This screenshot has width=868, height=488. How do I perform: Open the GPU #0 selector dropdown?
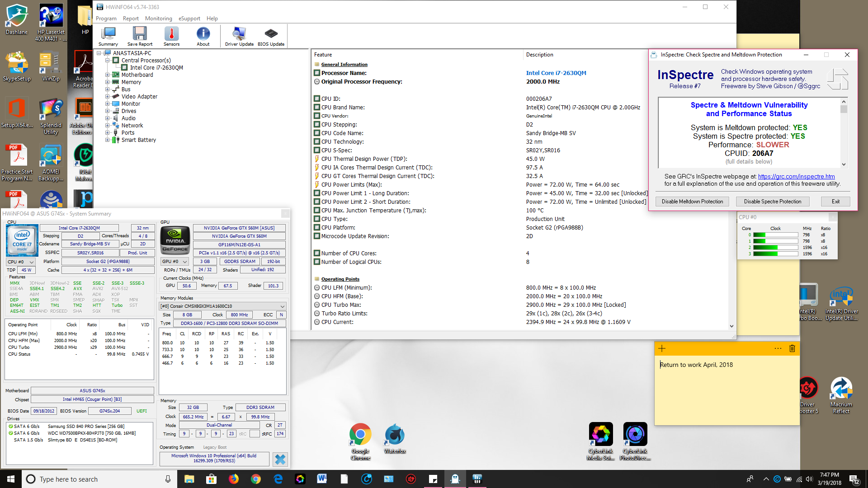tap(175, 262)
